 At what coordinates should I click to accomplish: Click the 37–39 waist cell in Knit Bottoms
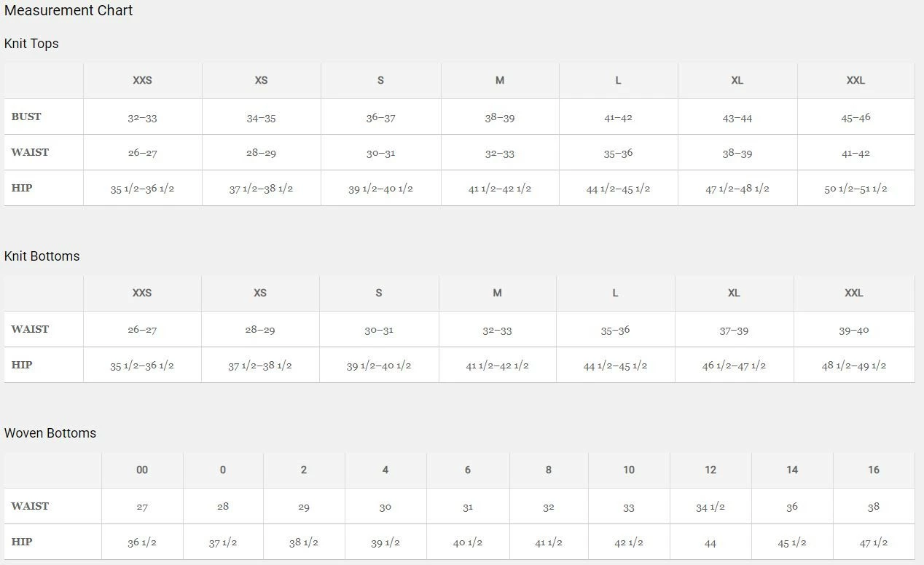coord(734,331)
